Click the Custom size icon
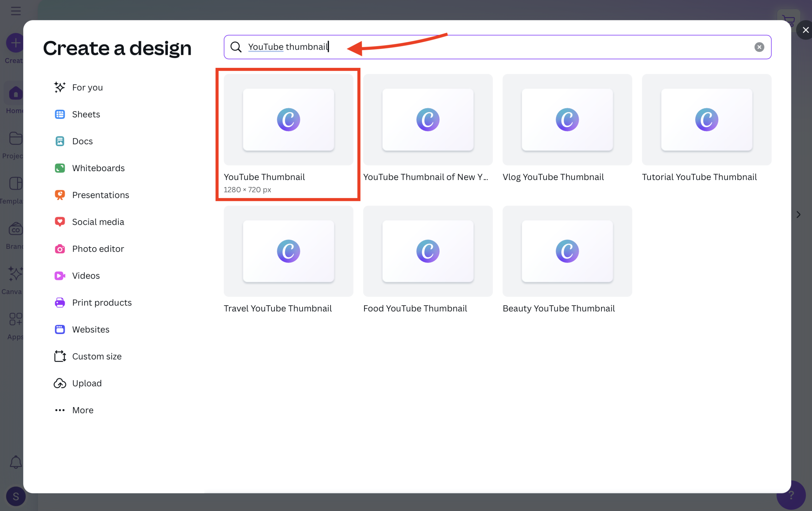 (x=60, y=356)
